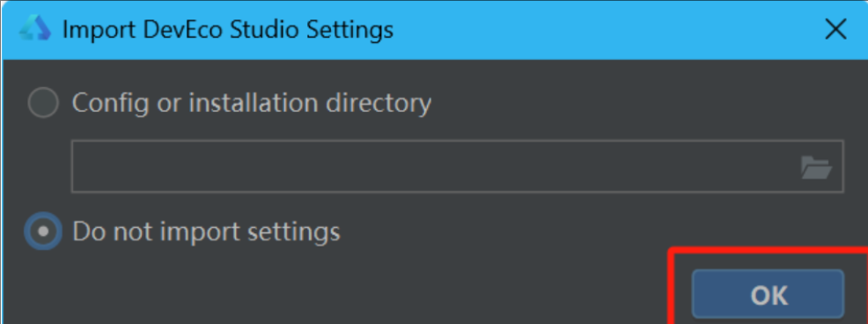
Task: Browse for a config directory using the folder icon
Action: (x=817, y=167)
